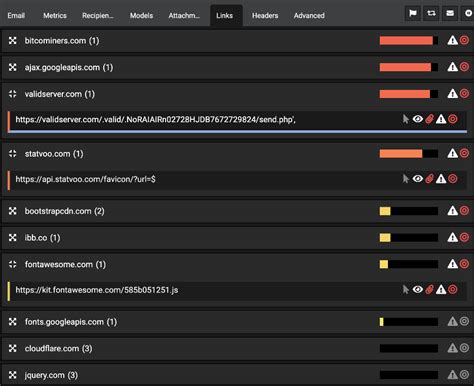Open the api.statvoo.com favicon URL
The height and width of the screenshot is (386, 474).
86,179
